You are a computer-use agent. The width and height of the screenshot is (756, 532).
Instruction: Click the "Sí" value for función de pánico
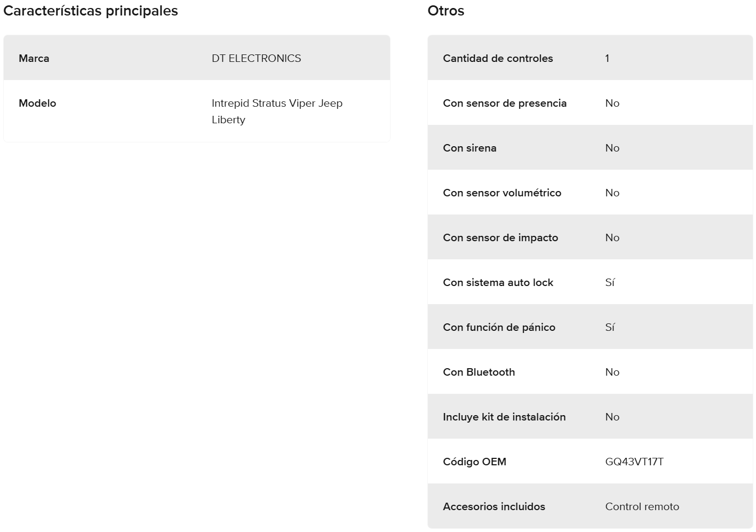click(x=610, y=327)
